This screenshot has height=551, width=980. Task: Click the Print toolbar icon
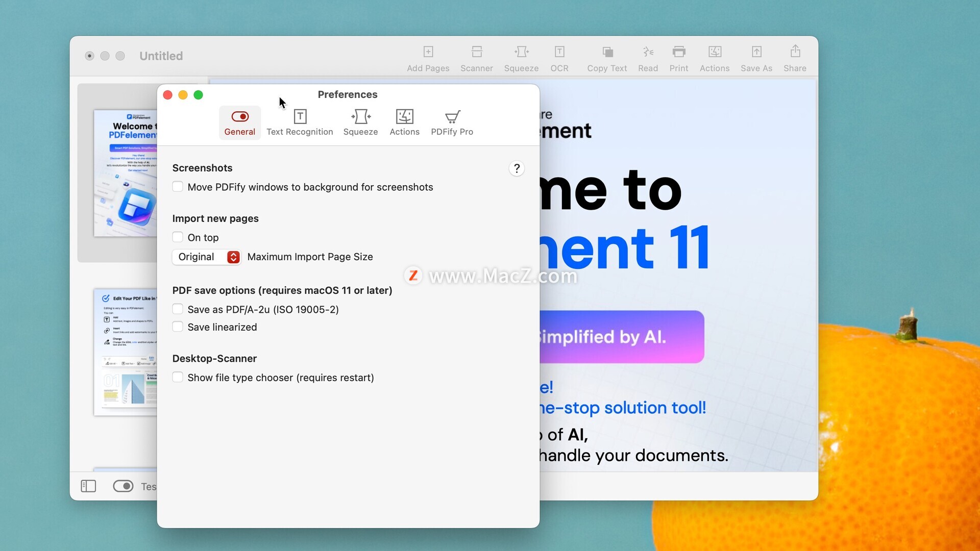[x=679, y=52]
